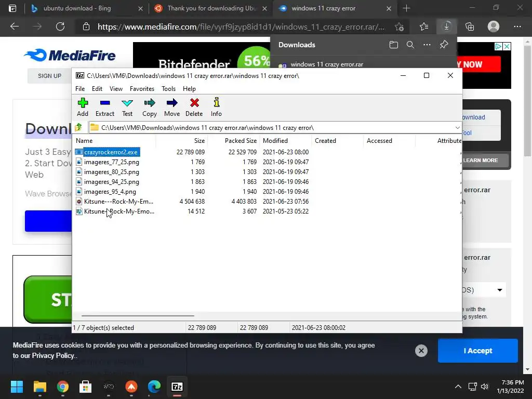532x399 pixels.
Task: Click the 7-Zip address path field
Action: pos(271,128)
